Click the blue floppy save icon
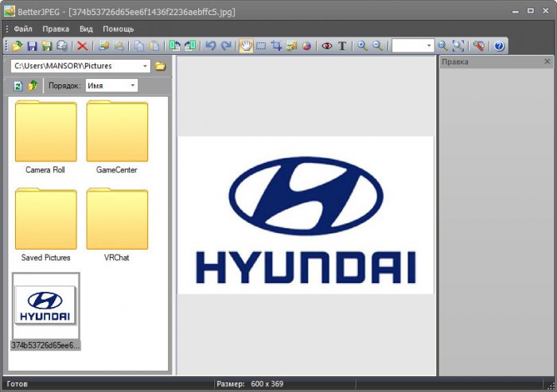Viewport: 557px width, 392px height. 32,46
